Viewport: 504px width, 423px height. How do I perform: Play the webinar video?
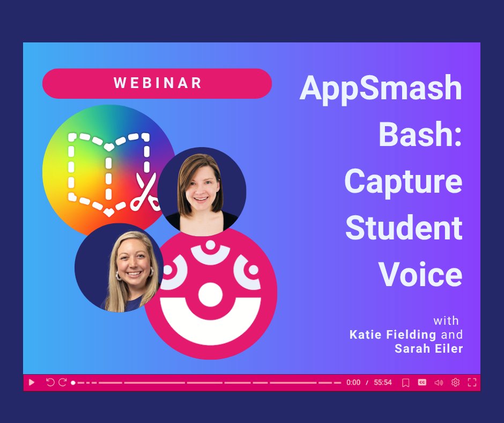(x=32, y=382)
